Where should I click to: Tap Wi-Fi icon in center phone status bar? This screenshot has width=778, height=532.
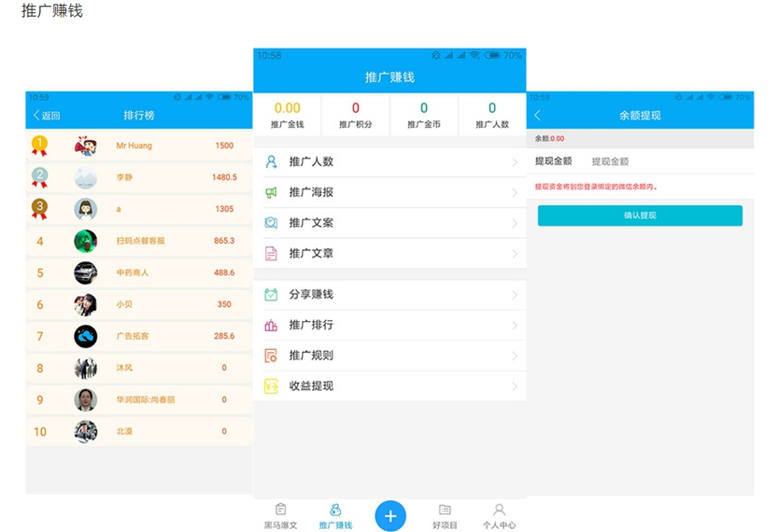tap(474, 55)
